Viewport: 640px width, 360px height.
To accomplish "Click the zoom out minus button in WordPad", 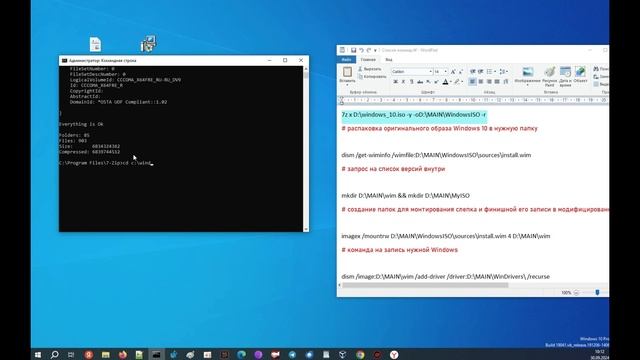I will point(576,292).
